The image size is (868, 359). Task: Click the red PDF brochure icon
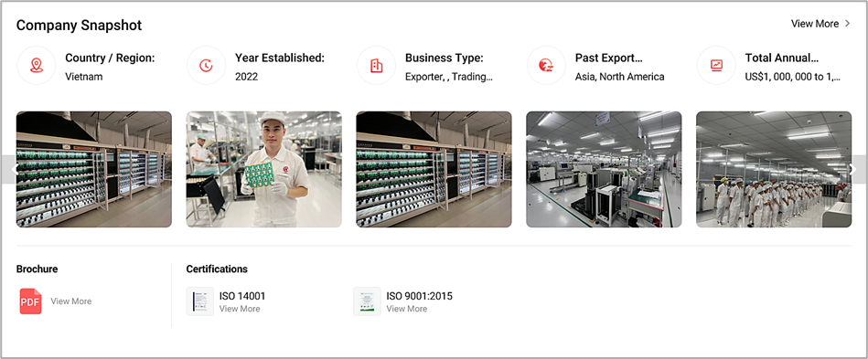click(30, 301)
